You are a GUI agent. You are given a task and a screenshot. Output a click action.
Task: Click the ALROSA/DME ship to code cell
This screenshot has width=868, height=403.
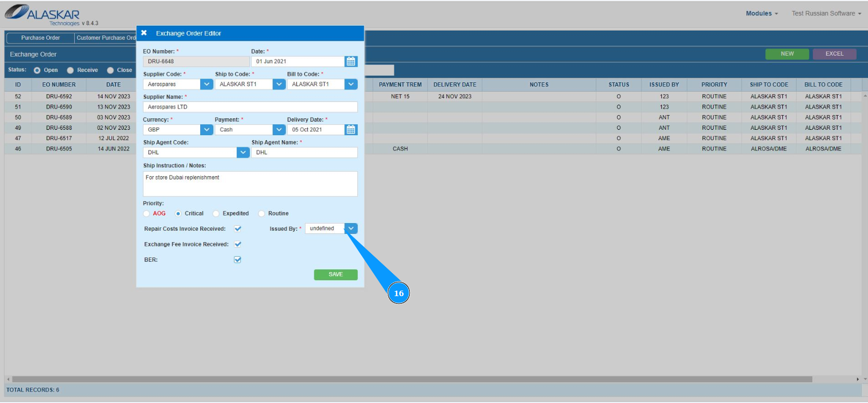coord(769,149)
